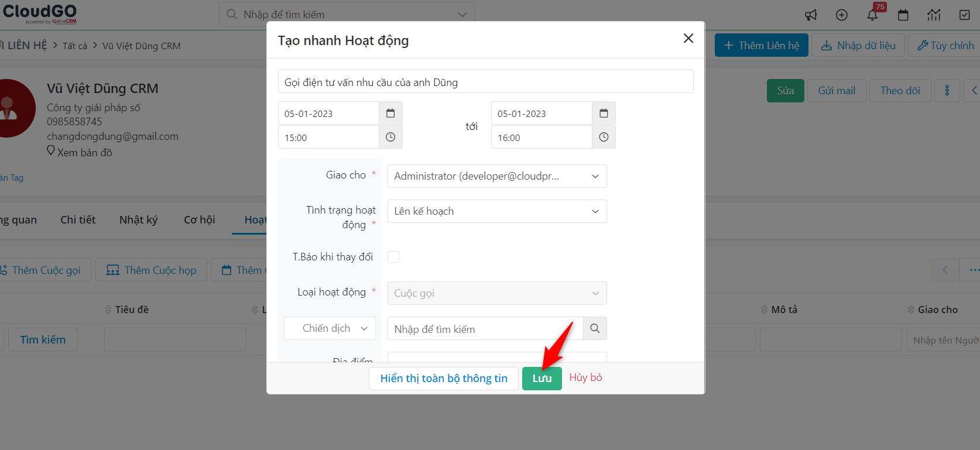Click the end time clock icon

coord(604,137)
